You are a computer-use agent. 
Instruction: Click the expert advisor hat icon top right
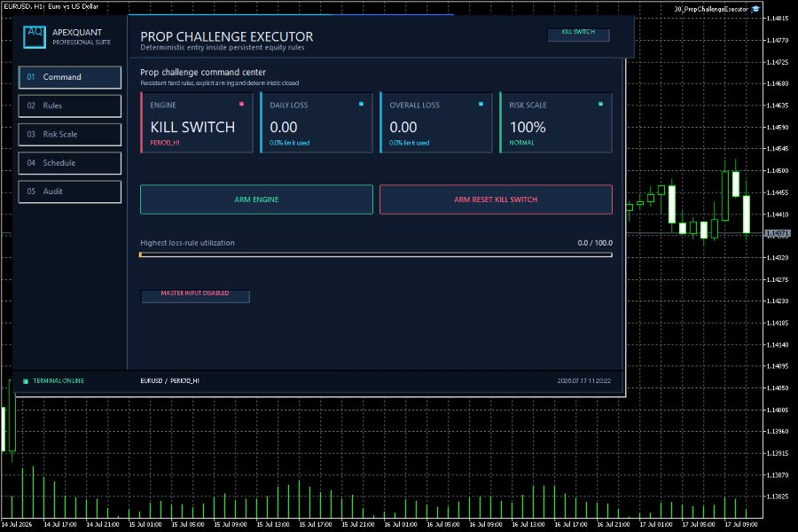pyautogui.click(x=755, y=9)
